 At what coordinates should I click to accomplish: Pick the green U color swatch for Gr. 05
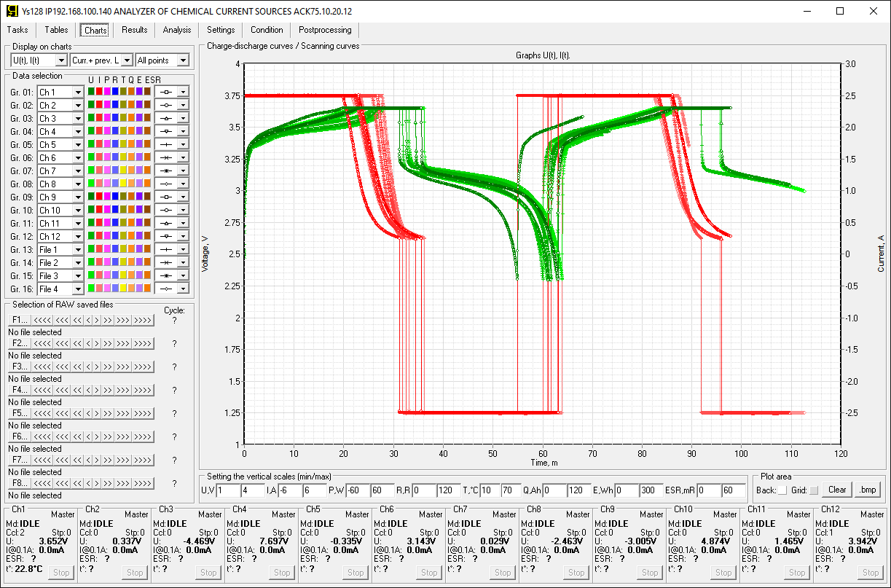pyautogui.click(x=91, y=144)
